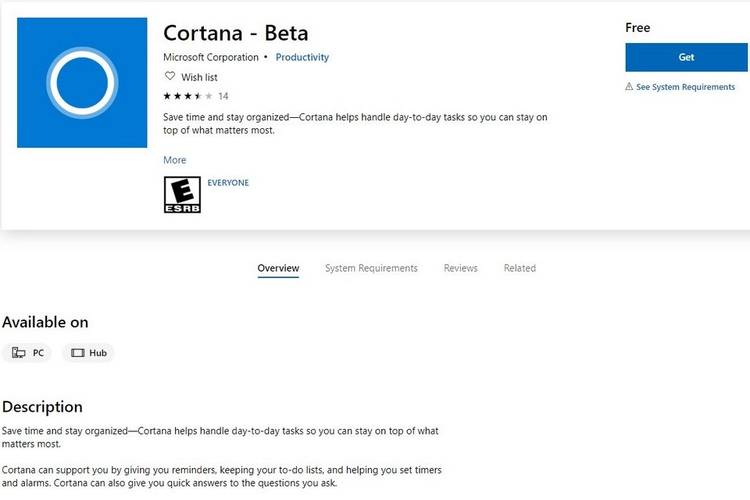Click the white Cortana ring icon

82,82
